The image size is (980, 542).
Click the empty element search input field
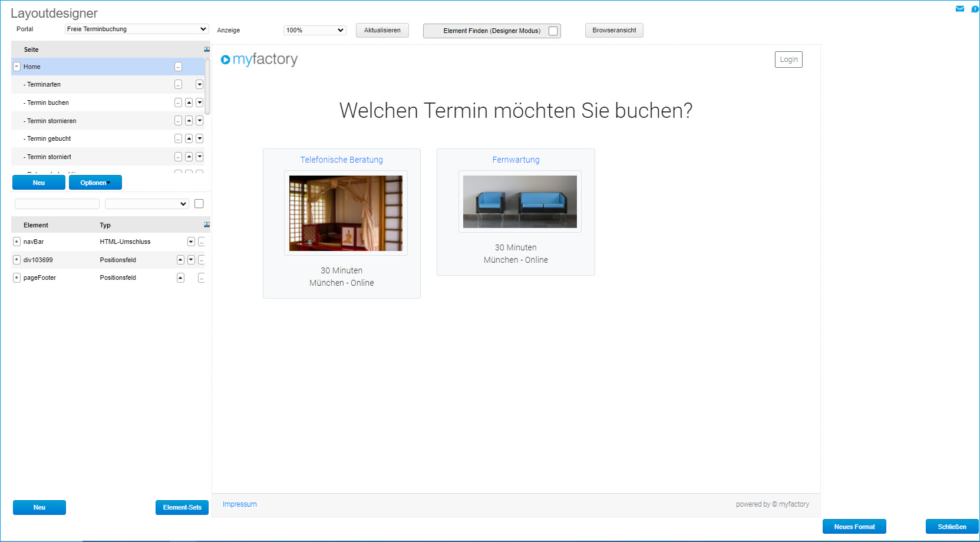[x=57, y=204]
